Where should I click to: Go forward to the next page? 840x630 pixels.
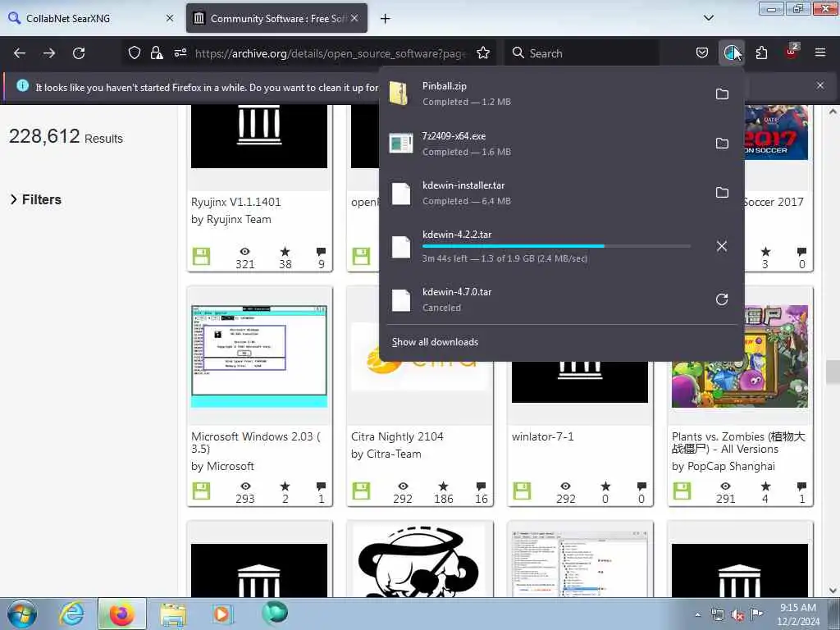point(48,53)
